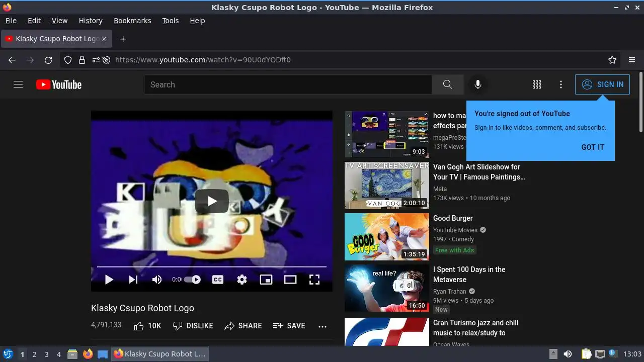
Task: Toggle closed captions CC button
Action: [x=218, y=280]
